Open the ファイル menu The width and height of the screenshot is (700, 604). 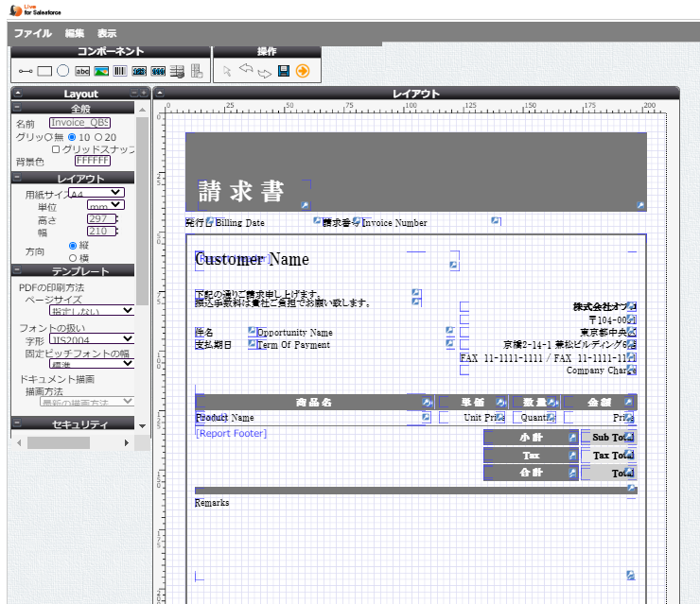click(x=32, y=33)
